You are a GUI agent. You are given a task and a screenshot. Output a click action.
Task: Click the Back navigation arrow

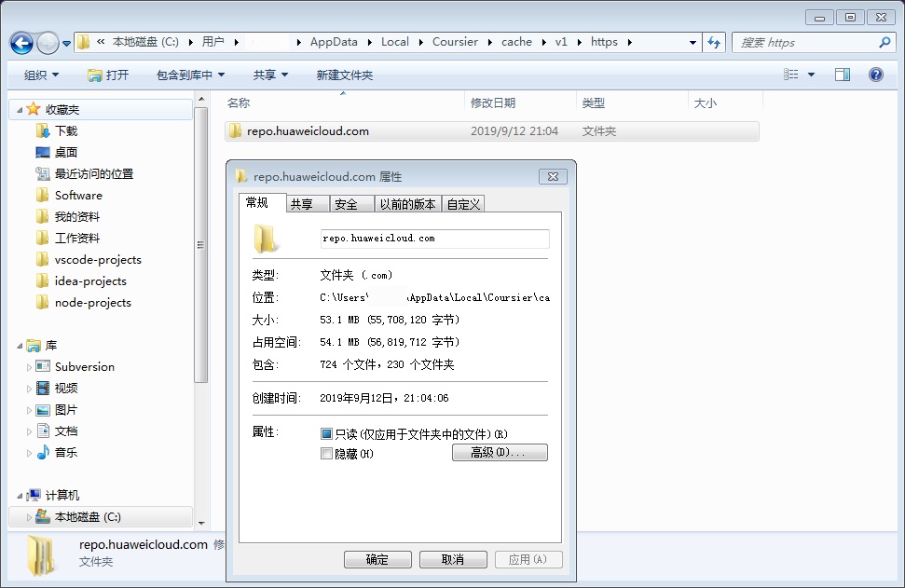tap(21, 42)
